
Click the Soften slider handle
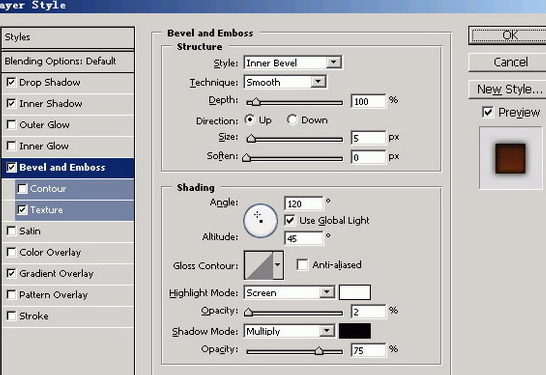coord(247,158)
